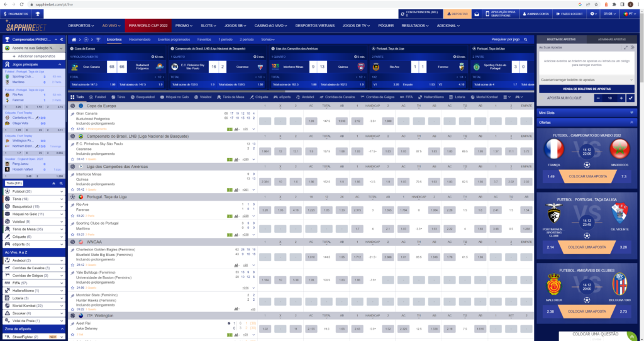Image resolution: width=644 pixels, height=341 pixels.
Task: Reload the page in Chrome
Action: pos(22,4)
